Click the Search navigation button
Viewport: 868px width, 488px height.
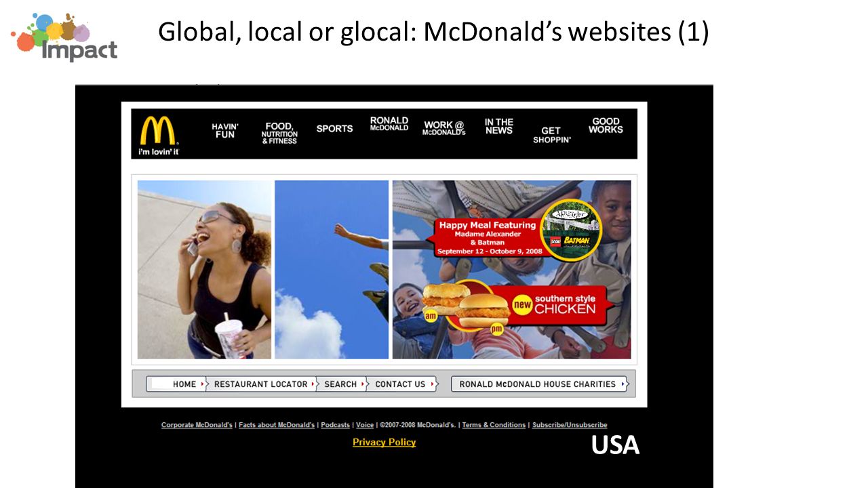coord(341,384)
